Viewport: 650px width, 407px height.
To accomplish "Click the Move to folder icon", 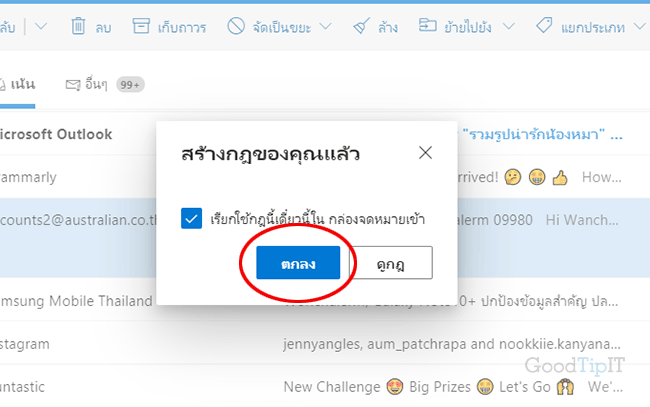I will coord(427,25).
